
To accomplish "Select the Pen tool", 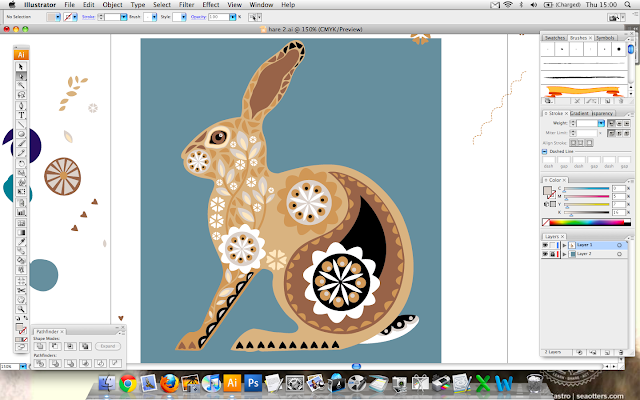I will (21, 106).
